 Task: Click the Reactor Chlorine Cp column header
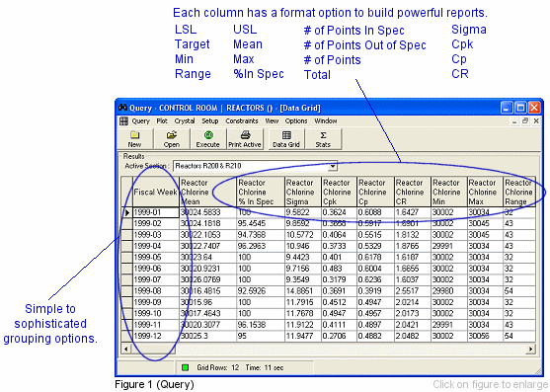(375, 192)
